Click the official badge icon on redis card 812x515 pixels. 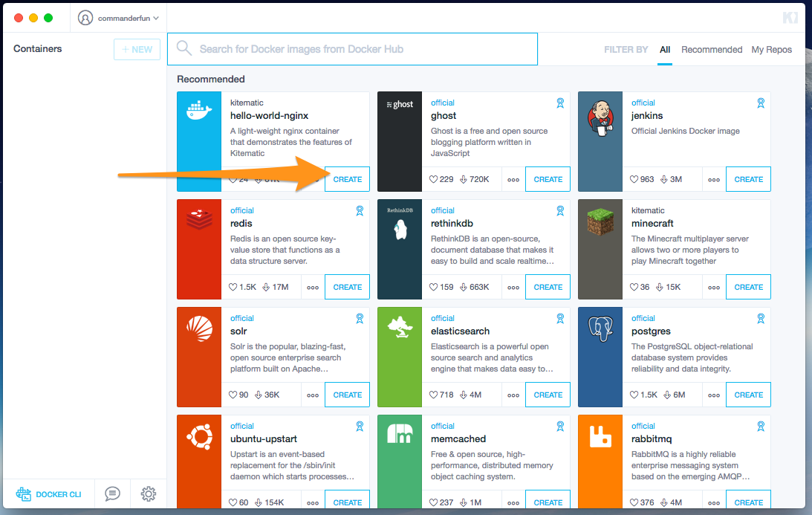tap(360, 211)
